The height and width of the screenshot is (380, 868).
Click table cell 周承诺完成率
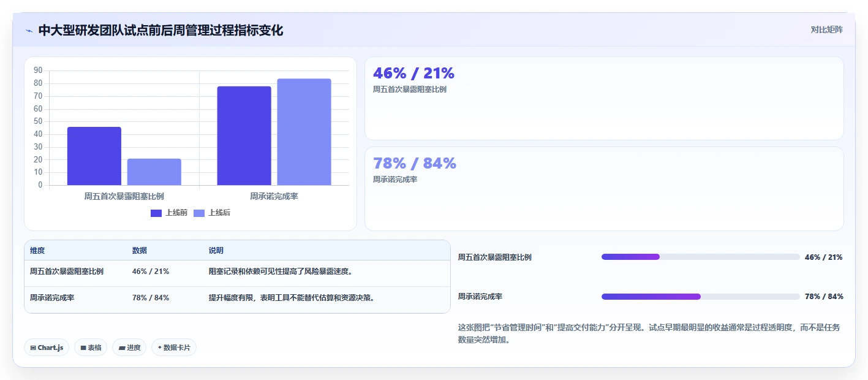(52, 298)
